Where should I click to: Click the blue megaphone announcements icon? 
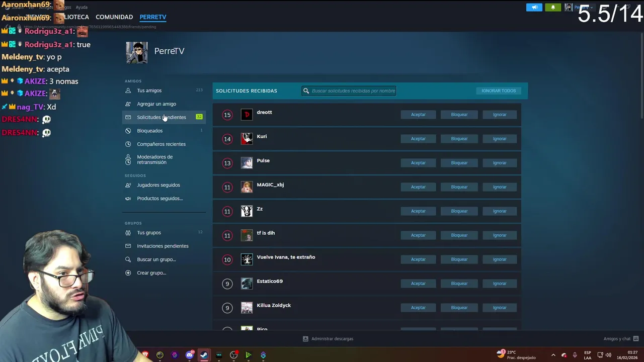[x=534, y=7]
